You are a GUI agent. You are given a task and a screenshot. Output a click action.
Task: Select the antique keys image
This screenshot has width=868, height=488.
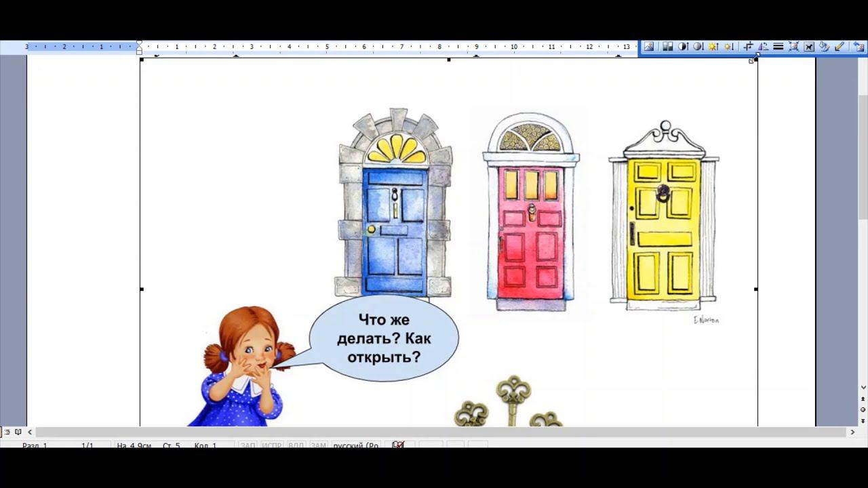click(509, 401)
